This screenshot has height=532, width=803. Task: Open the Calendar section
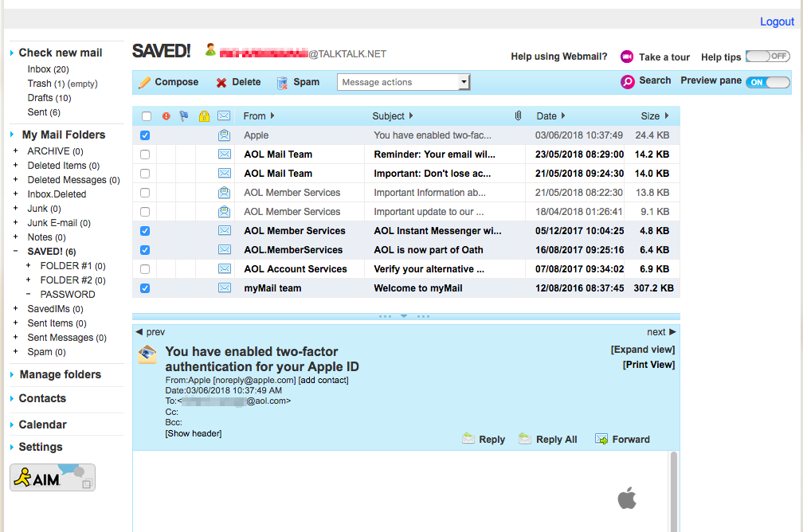tap(42, 424)
